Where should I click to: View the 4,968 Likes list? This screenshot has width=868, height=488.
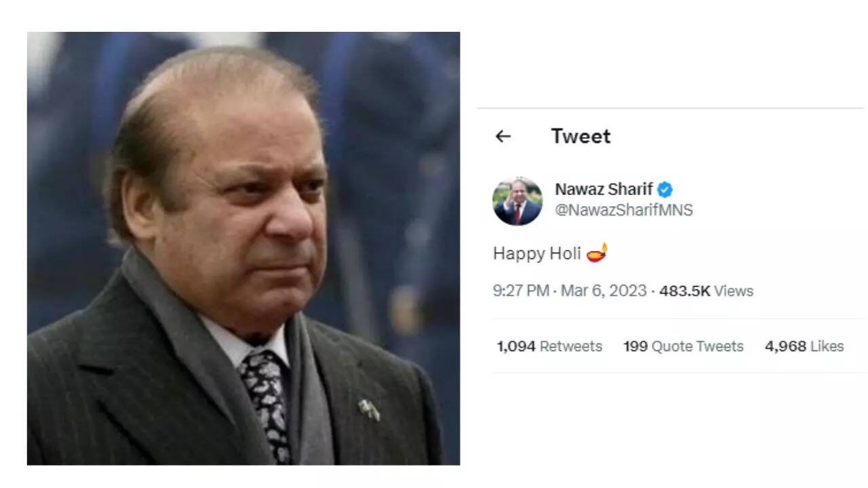coord(804,346)
